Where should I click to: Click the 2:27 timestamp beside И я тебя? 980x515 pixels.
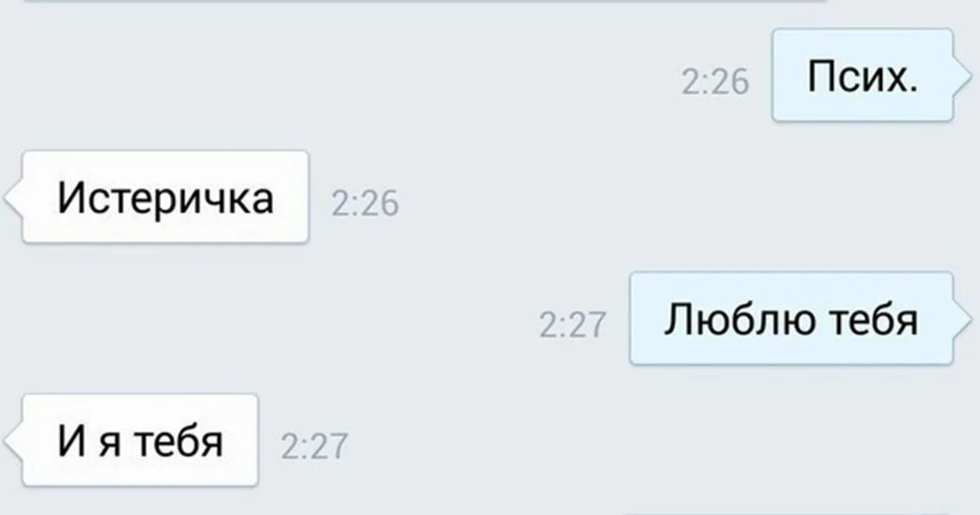tap(314, 447)
